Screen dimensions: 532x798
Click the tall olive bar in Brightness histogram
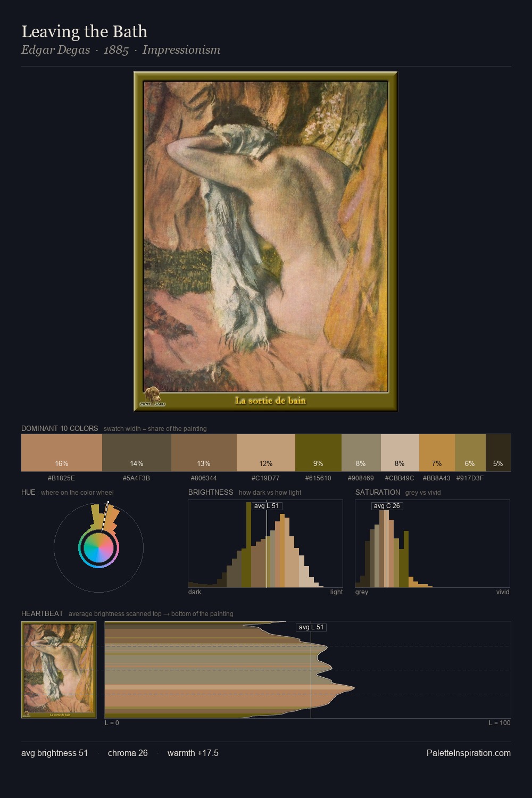click(x=248, y=544)
